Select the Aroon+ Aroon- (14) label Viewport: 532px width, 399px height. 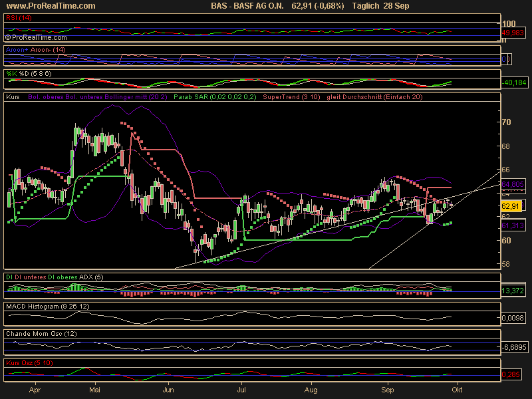[36, 49]
